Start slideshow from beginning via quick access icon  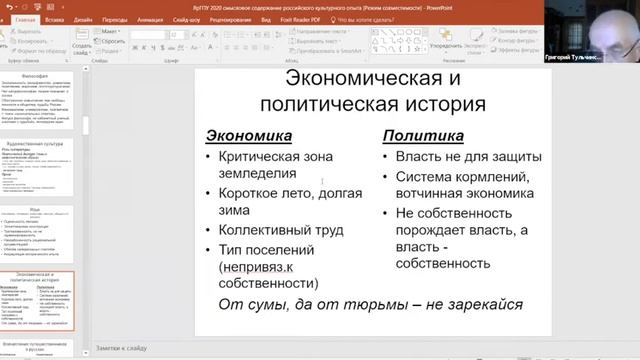pos(38,7)
